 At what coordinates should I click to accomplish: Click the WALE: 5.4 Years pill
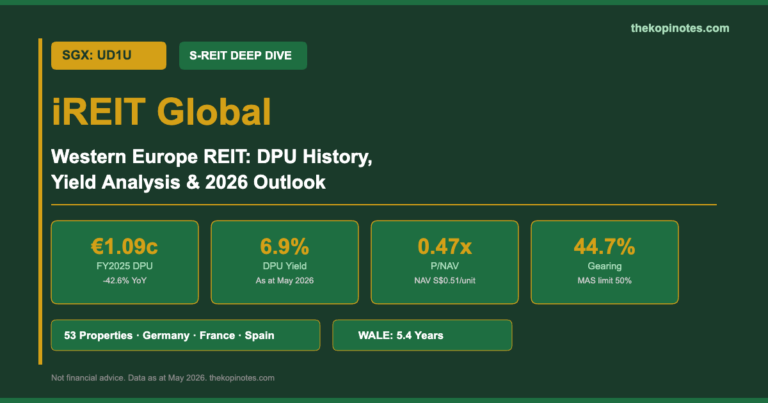pyautogui.click(x=422, y=335)
